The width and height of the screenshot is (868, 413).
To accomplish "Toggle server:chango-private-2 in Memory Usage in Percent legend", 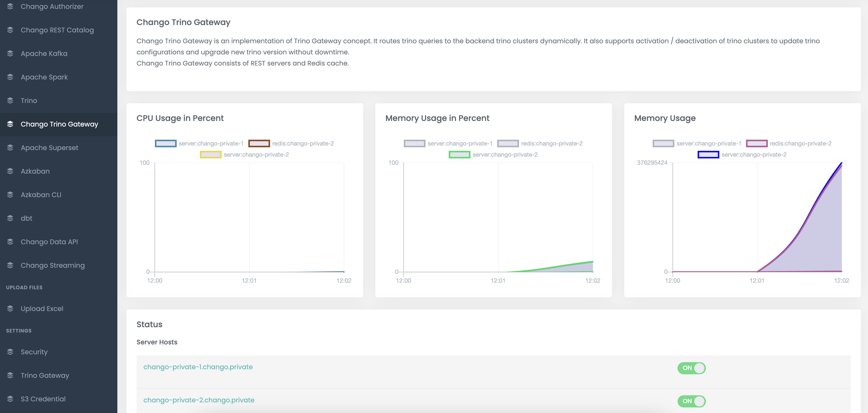I will click(x=493, y=155).
